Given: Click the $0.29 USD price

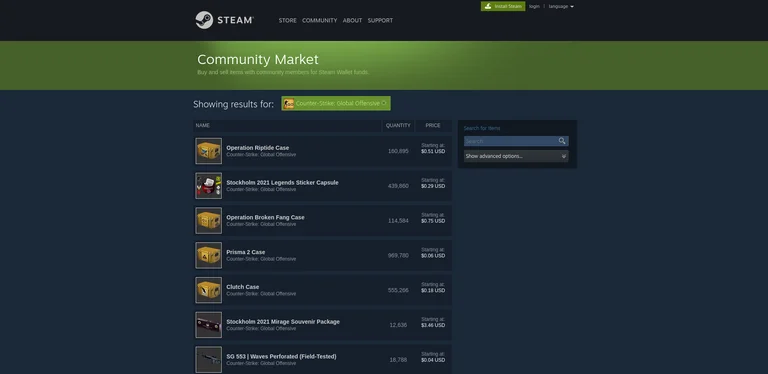Looking at the screenshot, I should point(433,187).
